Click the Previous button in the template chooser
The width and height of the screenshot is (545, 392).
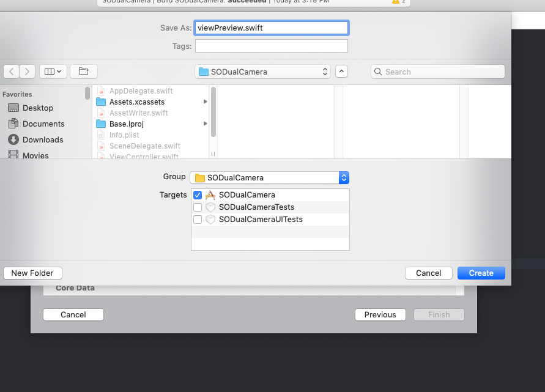(x=380, y=314)
